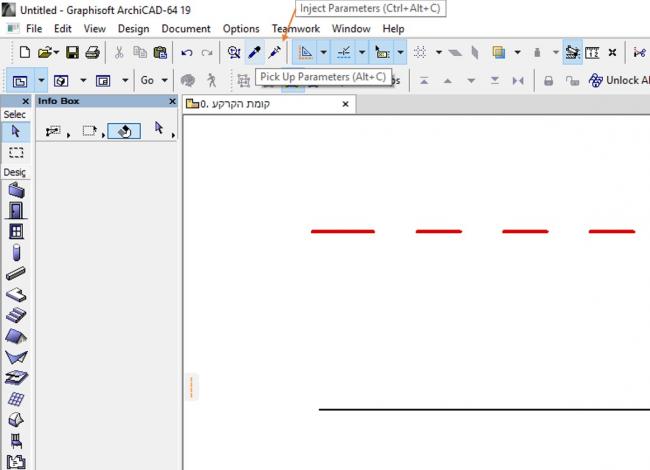Screen dimensions: 650x470
Task: Click the Unlock All button
Action: pos(618,80)
